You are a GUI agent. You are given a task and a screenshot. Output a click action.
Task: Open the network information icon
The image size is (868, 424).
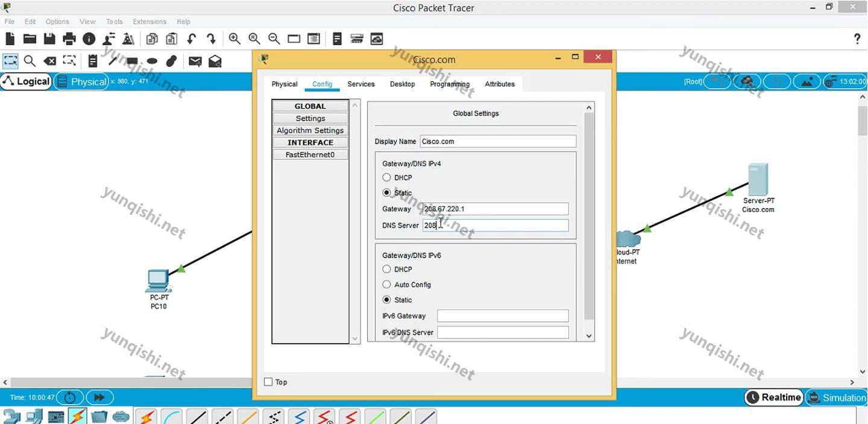[89, 39]
